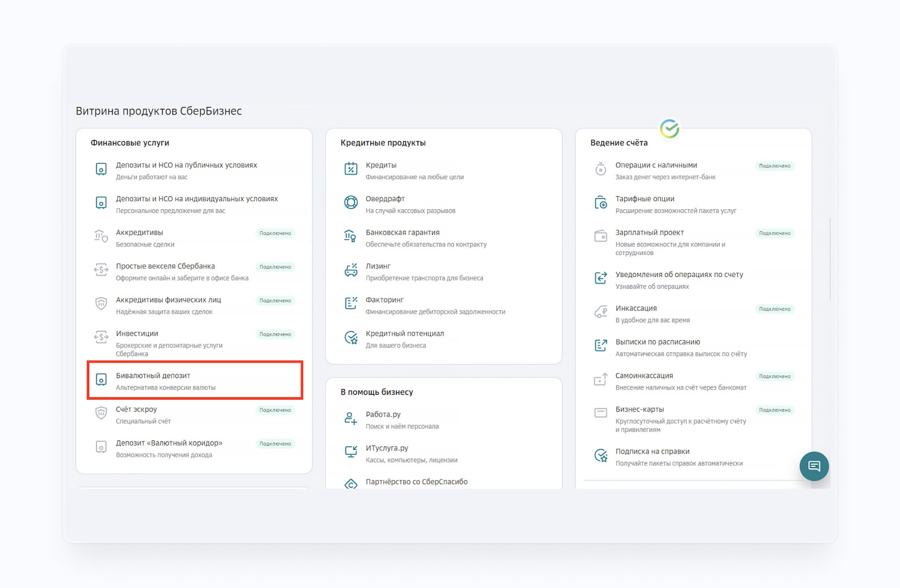Click the Выписки по расписанию icon
This screenshot has width=900, height=588.
coord(601,345)
